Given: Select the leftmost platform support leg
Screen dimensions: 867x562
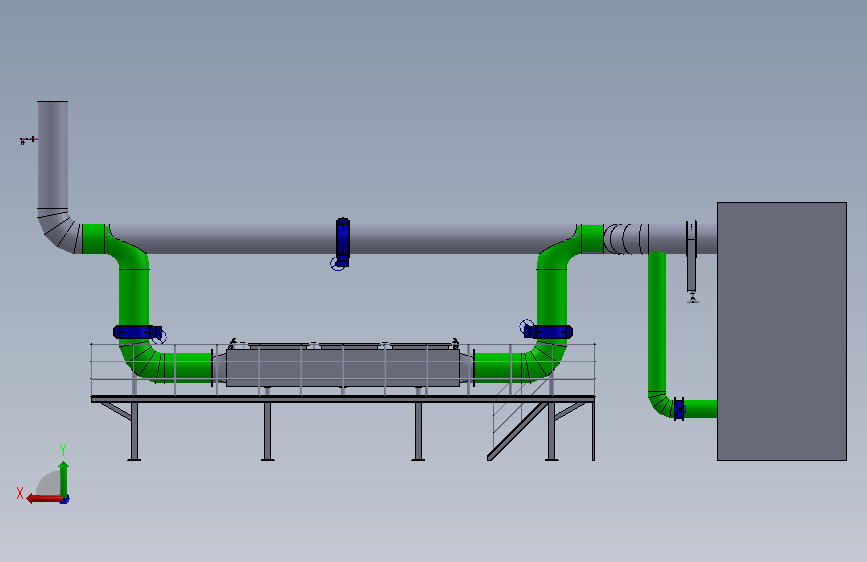Looking at the screenshot, I should [x=134, y=431].
